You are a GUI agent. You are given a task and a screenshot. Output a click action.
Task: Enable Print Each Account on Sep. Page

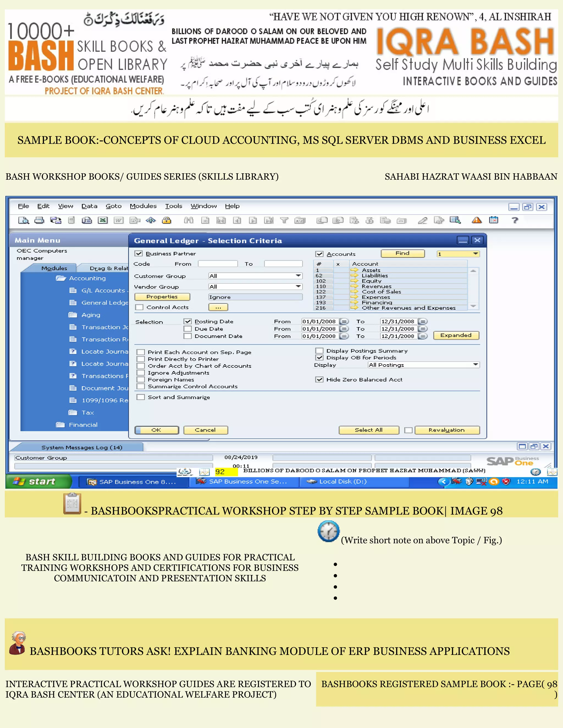click(x=141, y=352)
